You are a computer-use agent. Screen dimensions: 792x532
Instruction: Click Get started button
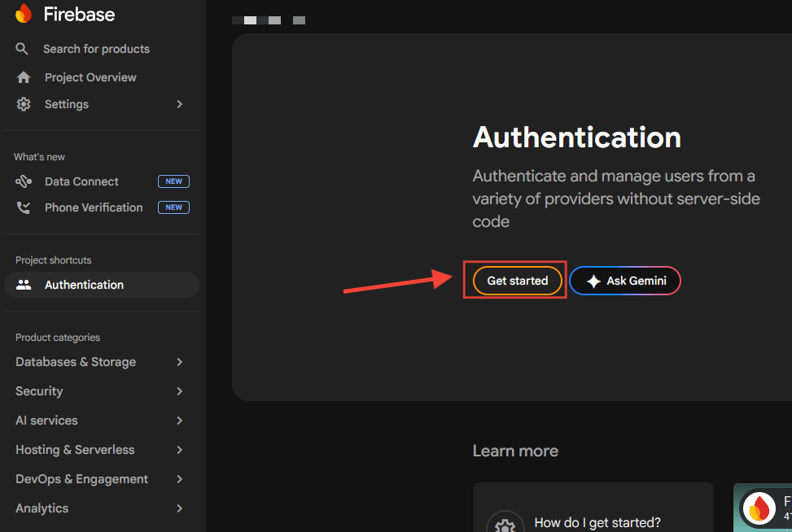517,281
